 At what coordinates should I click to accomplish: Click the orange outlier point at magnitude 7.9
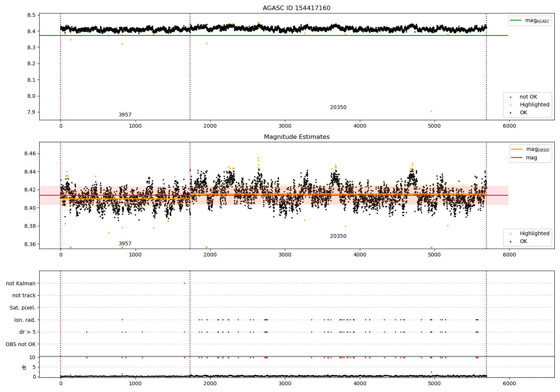click(x=431, y=111)
